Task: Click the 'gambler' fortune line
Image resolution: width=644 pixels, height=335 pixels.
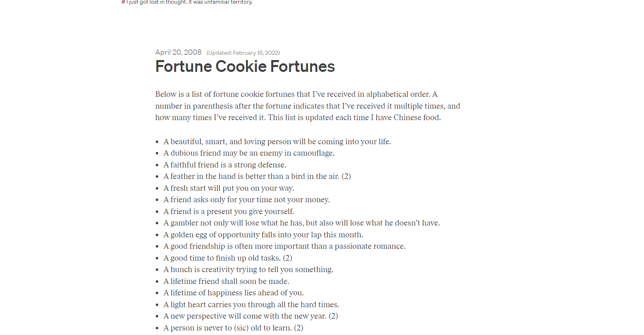Action: [x=301, y=223]
